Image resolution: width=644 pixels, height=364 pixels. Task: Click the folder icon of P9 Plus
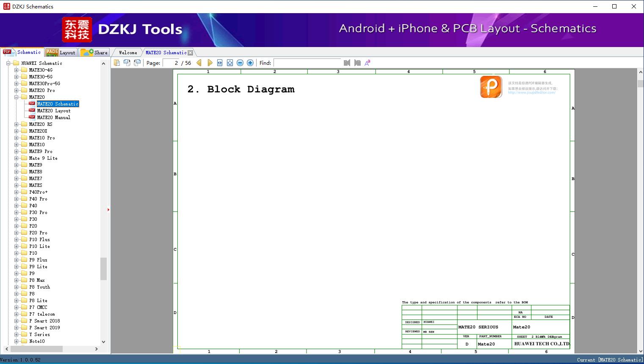(24, 260)
